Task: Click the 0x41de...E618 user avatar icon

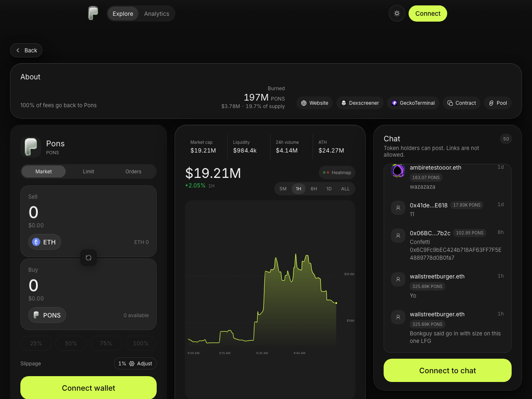Action: (398, 208)
